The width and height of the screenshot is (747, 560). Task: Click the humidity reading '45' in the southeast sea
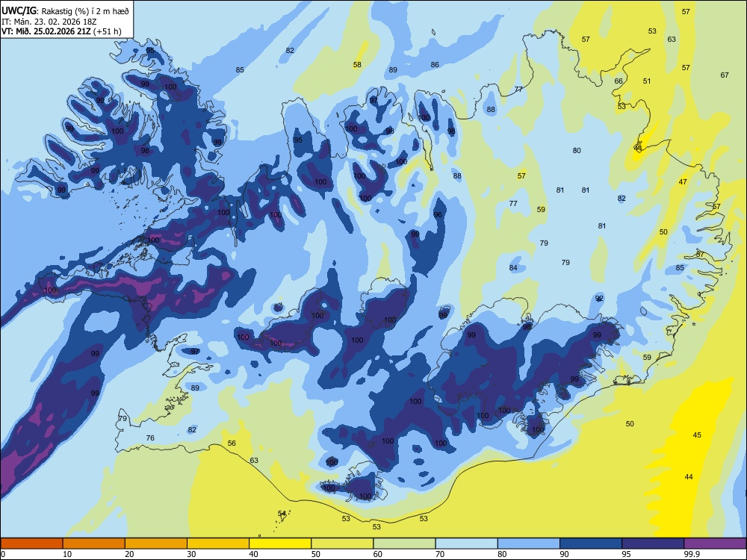pos(697,435)
